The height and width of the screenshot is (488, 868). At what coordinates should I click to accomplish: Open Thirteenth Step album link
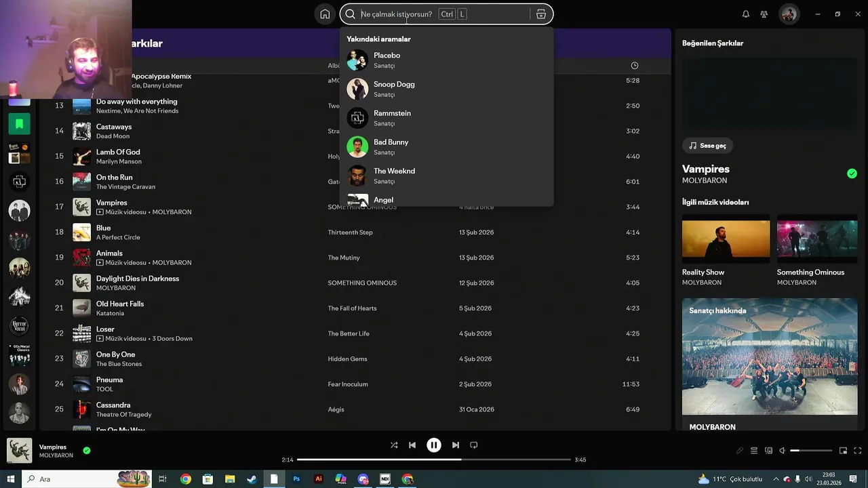(350, 232)
